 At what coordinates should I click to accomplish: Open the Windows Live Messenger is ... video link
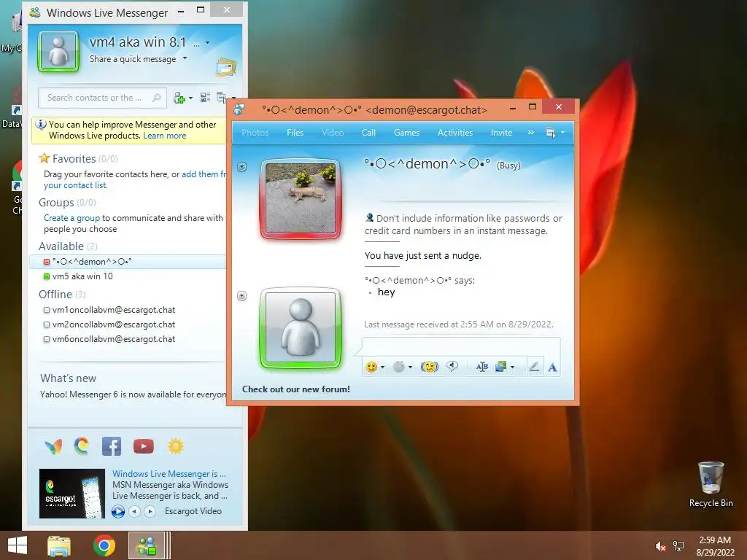[169, 474]
